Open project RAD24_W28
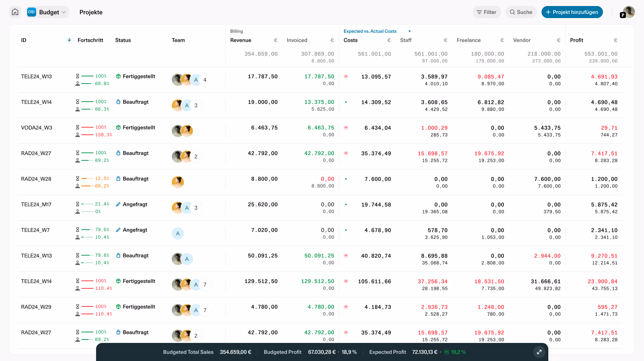The image size is (644, 361). pos(36,179)
